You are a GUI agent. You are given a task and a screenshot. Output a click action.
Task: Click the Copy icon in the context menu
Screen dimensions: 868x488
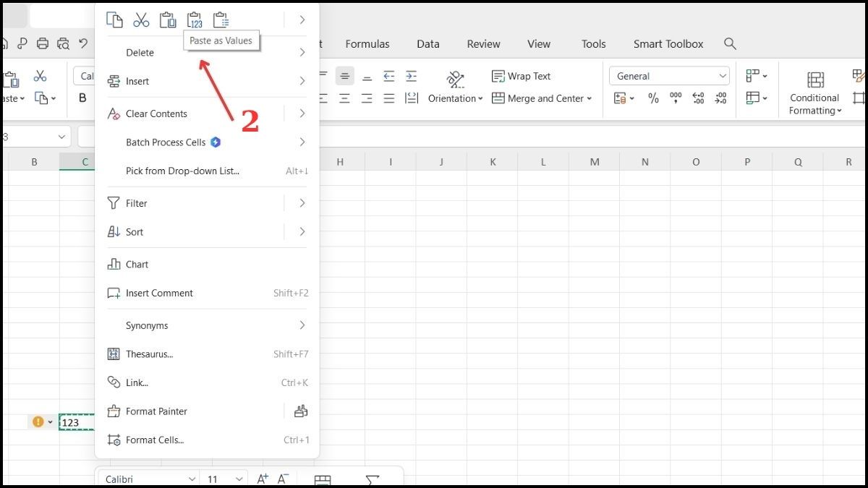[x=114, y=20]
